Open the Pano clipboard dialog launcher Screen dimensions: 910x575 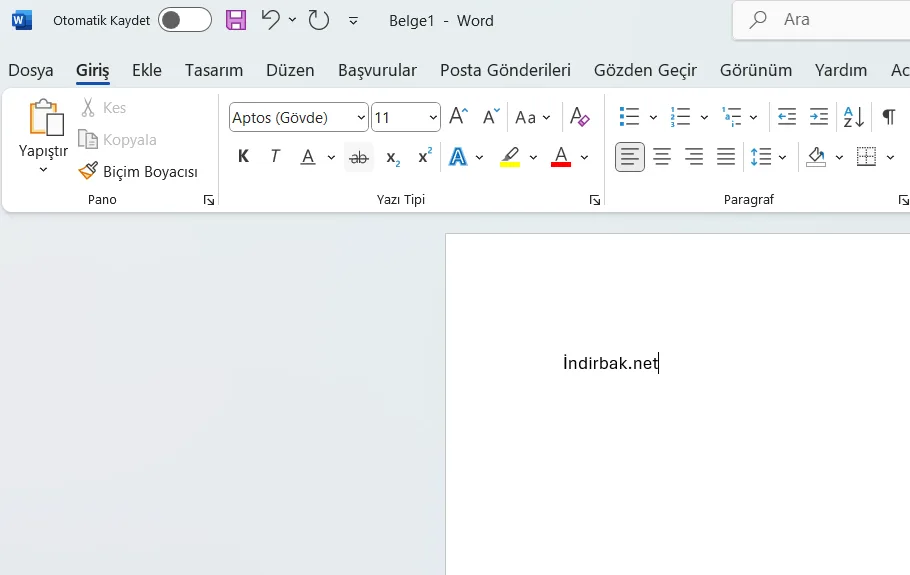(x=209, y=200)
